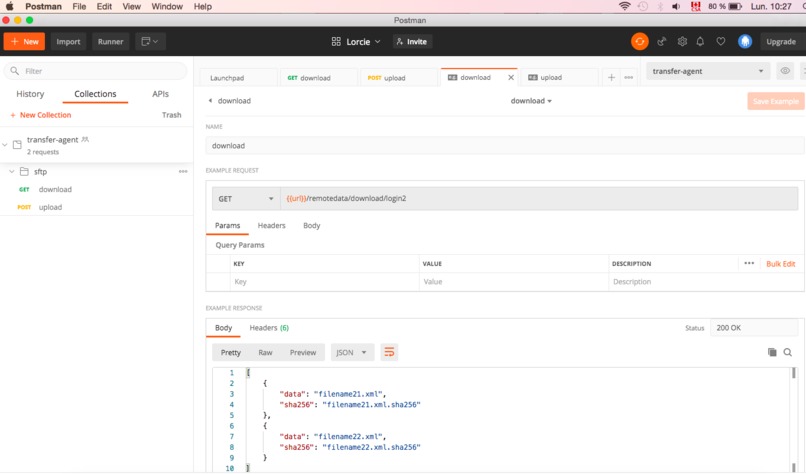
Task: Click the orange sync icon in header
Action: coord(639,42)
